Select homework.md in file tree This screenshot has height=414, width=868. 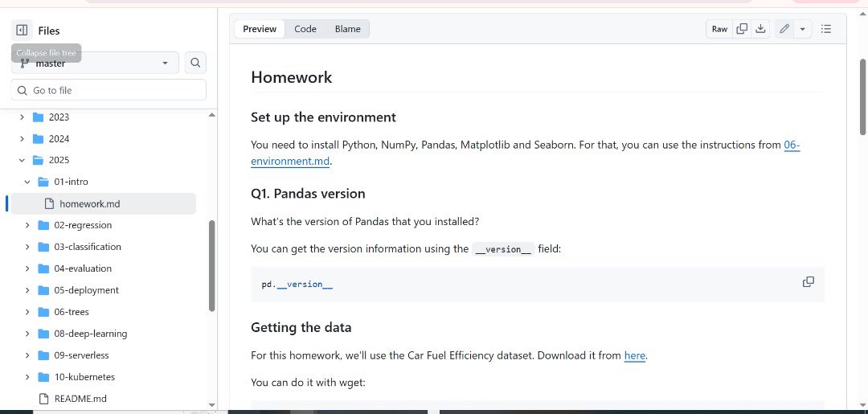pyautogui.click(x=104, y=203)
